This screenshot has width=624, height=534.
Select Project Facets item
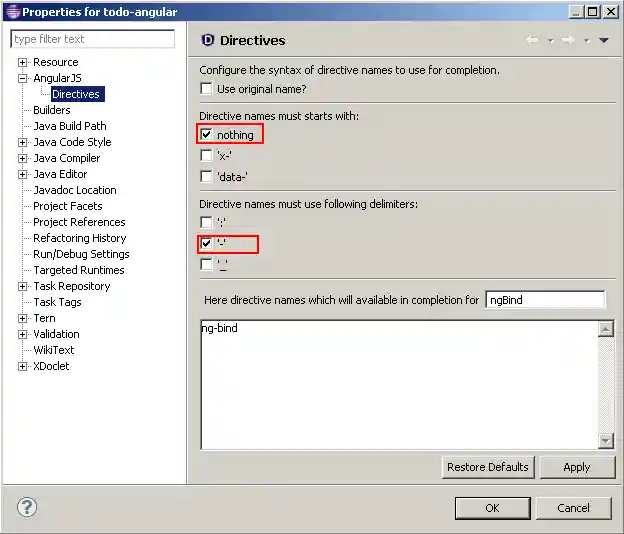[x=68, y=206]
